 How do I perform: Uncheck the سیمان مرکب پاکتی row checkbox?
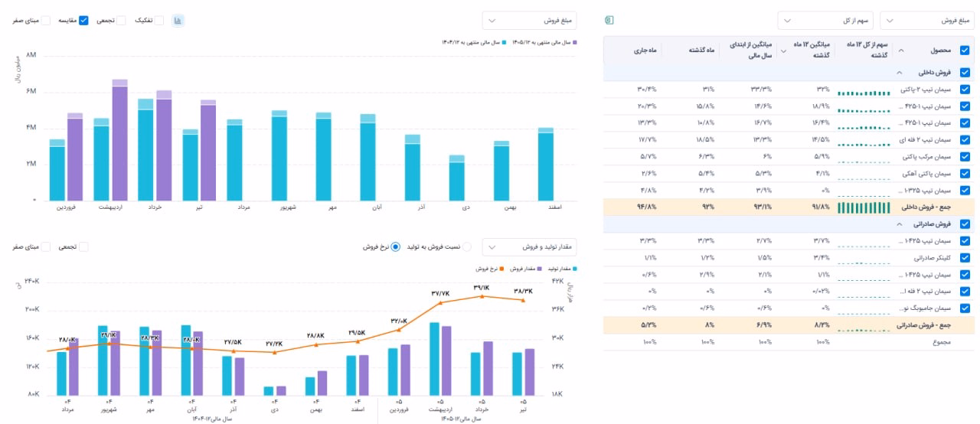click(x=965, y=157)
